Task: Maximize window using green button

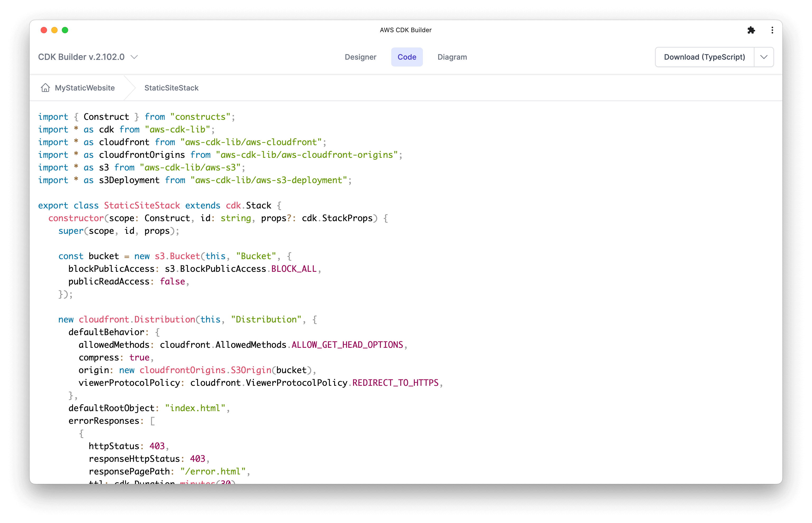Action: click(65, 30)
